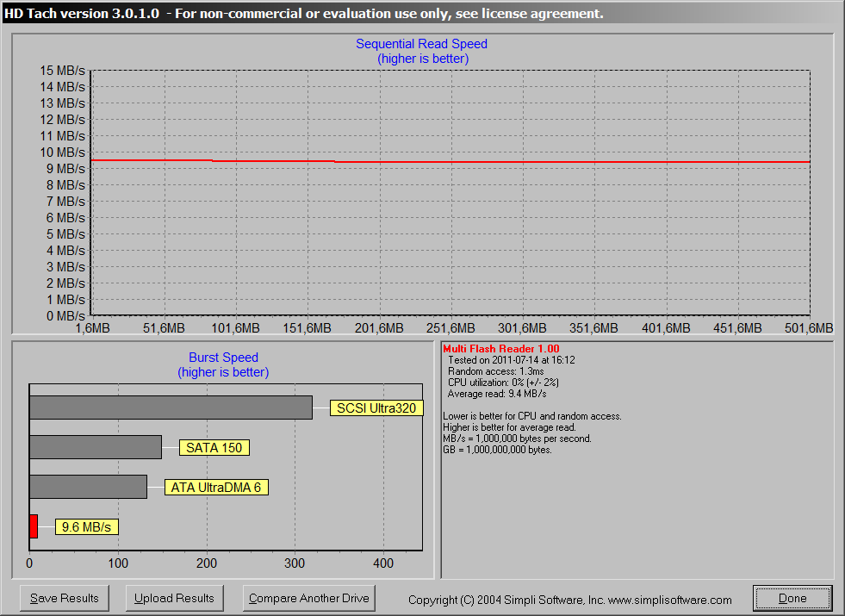845x616 pixels.
Task: Click the gray ATA UltraDMA 6 bar
Action: point(88,487)
